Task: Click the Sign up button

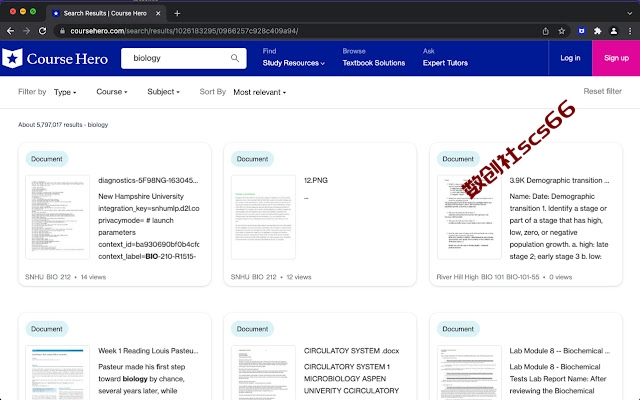Action: click(616, 58)
